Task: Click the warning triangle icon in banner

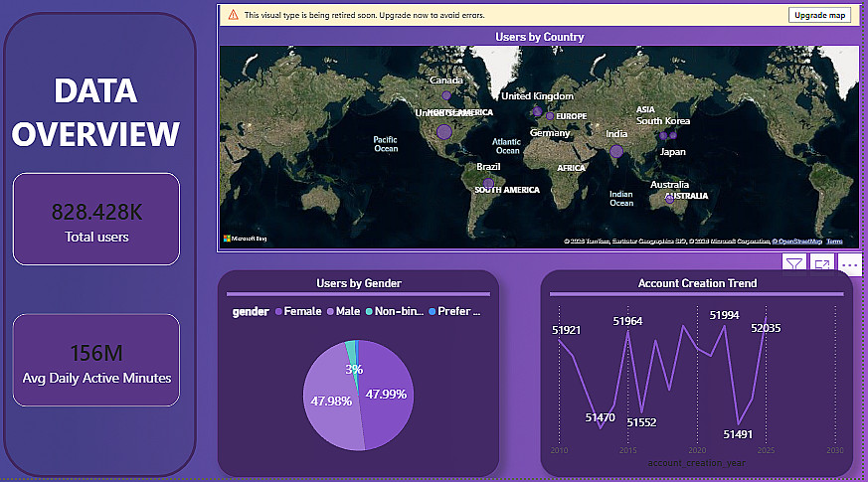Action: tap(234, 15)
